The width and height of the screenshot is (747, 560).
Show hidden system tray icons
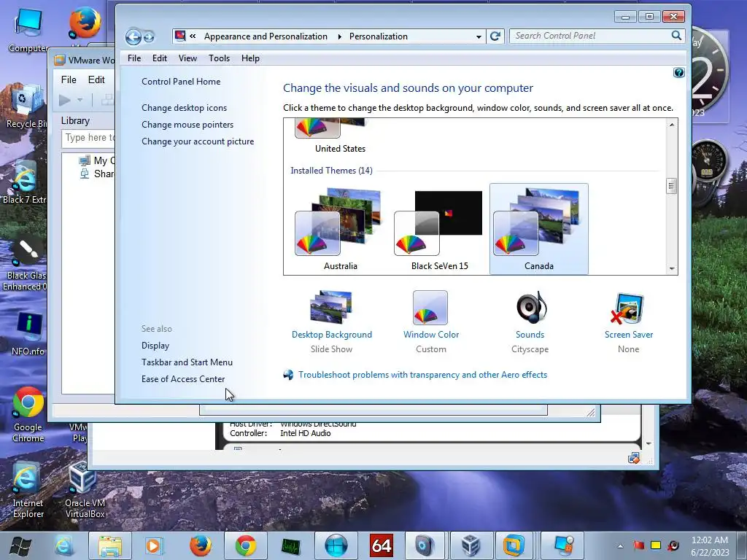point(620,546)
